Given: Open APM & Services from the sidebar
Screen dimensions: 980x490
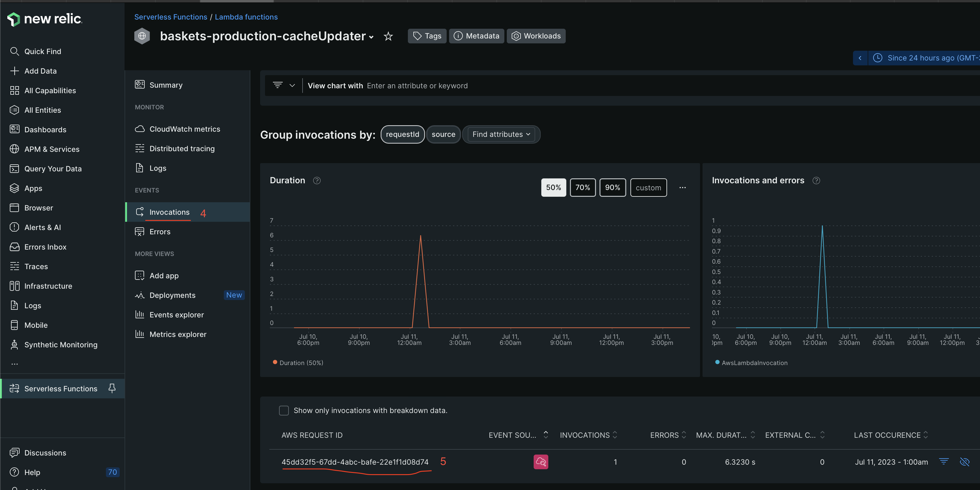Looking at the screenshot, I should click(52, 149).
